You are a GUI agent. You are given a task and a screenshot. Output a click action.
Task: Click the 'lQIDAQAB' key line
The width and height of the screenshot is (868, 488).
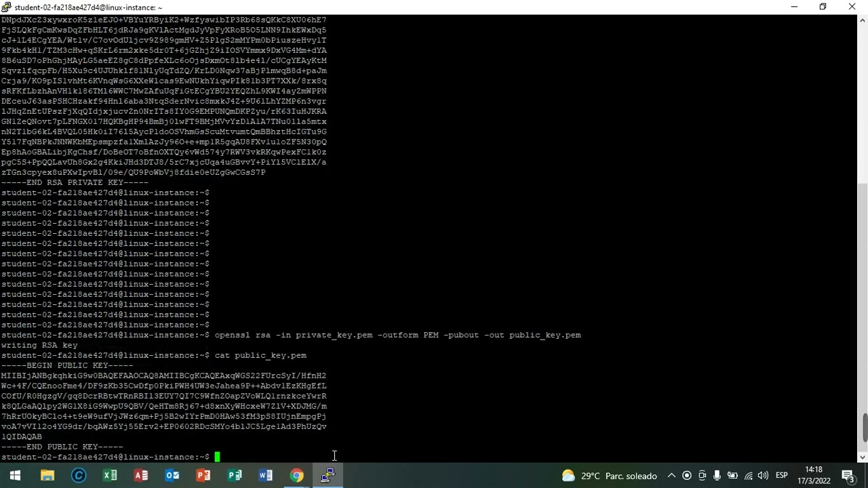22,436
